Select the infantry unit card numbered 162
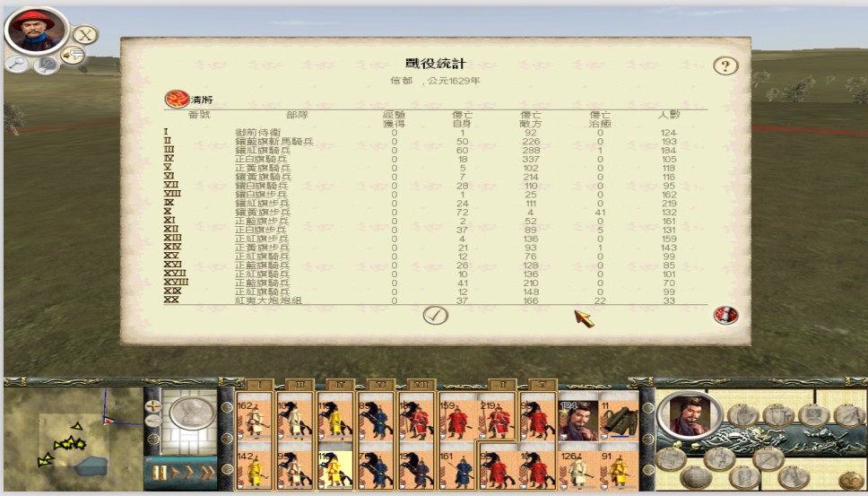Image resolution: width=868 pixels, height=496 pixels. (x=255, y=419)
